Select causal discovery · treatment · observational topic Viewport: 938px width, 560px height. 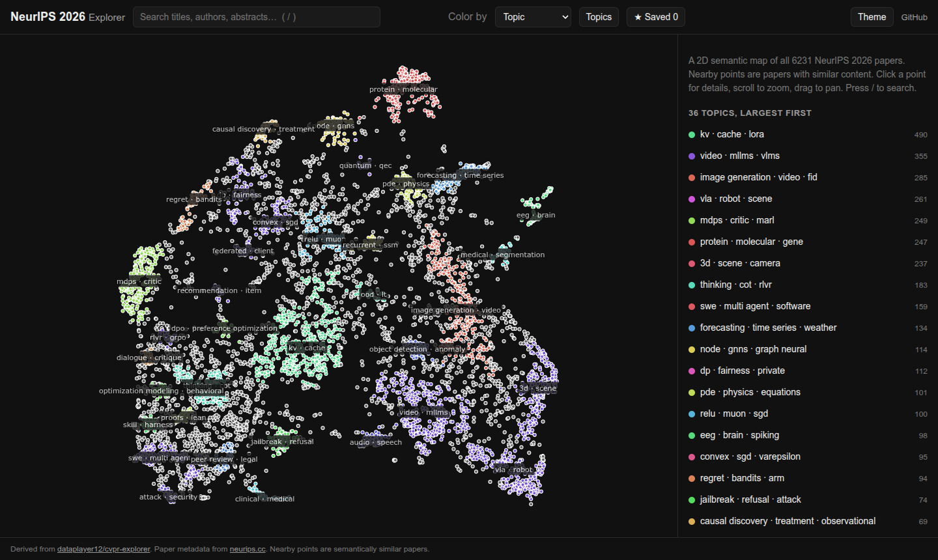point(808,521)
